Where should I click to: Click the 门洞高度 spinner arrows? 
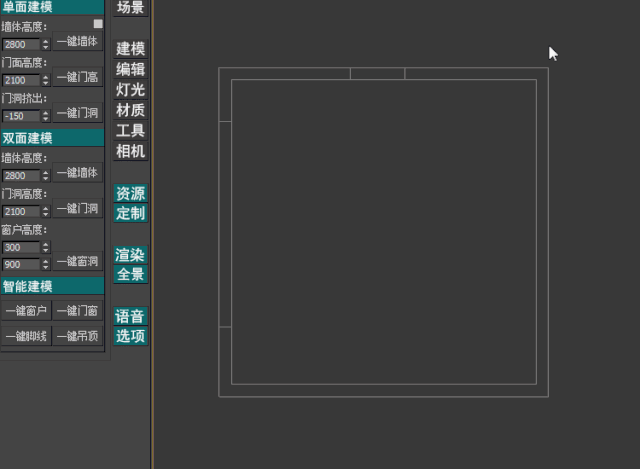pyautogui.click(x=46, y=211)
